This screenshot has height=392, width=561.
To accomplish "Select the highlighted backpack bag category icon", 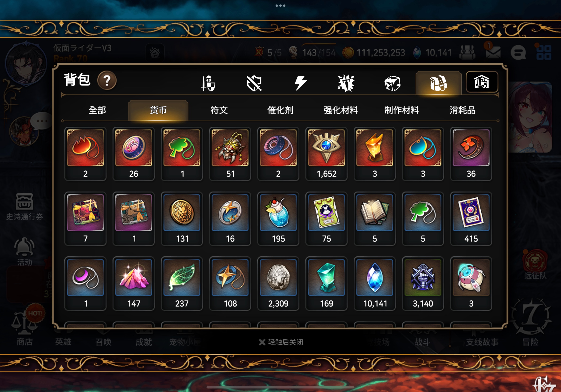I will (439, 83).
